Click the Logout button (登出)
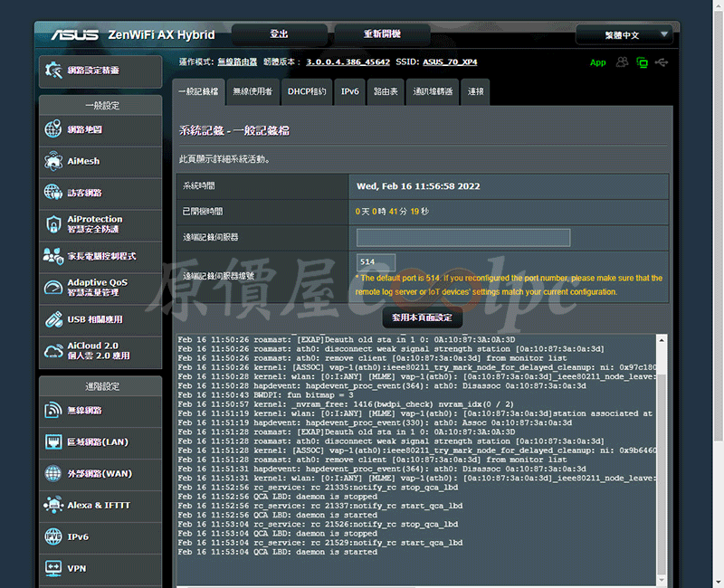The width and height of the screenshot is (724, 588). pyautogui.click(x=280, y=34)
